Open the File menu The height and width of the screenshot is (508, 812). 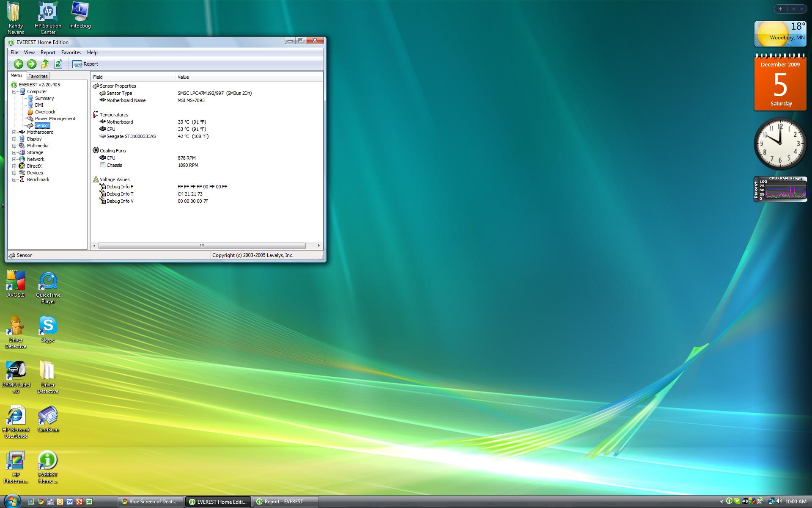click(14, 52)
